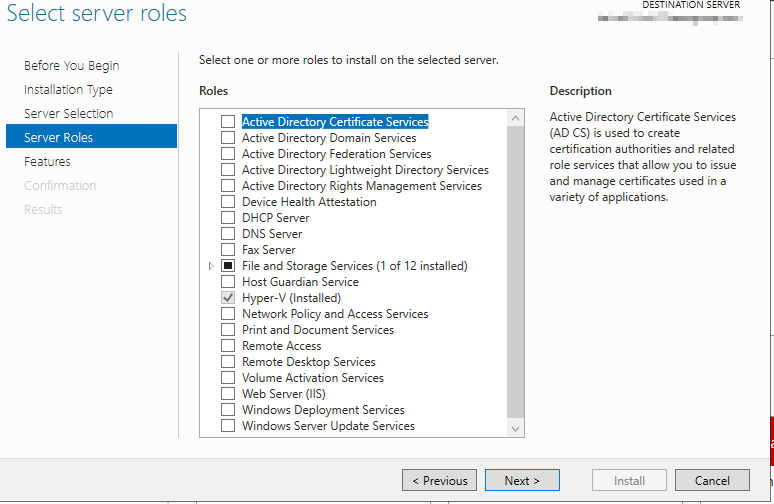Image resolution: width=774 pixels, height=504 pixels.
Task: Tick the Remote Access checkbox
Action: click(228, 346)
